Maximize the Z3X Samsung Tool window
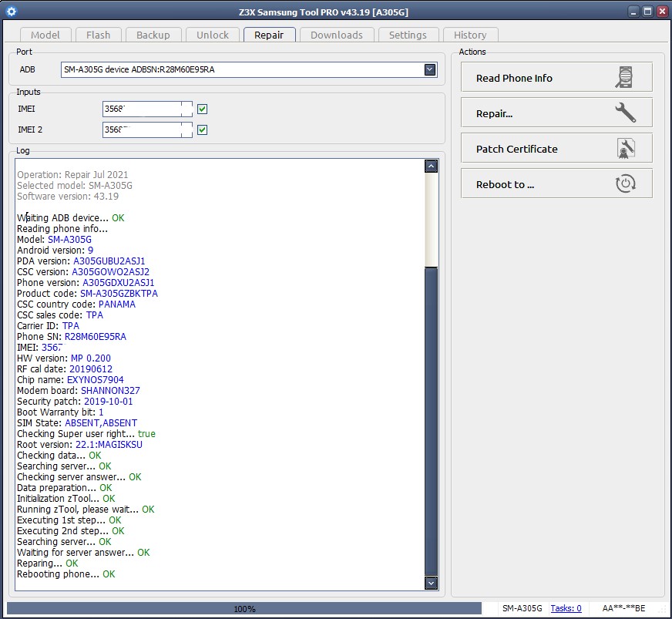This screenshot has height=619, width=672. (x=647, y=12)
